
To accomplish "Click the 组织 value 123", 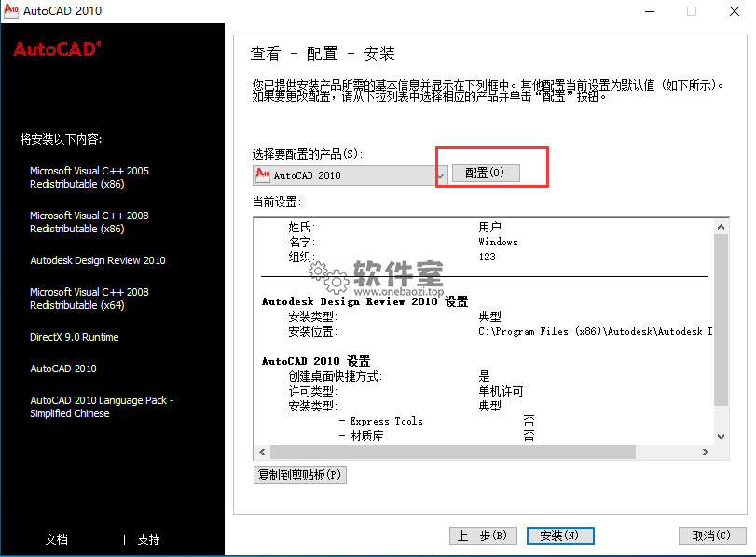I will pos(487,257).
